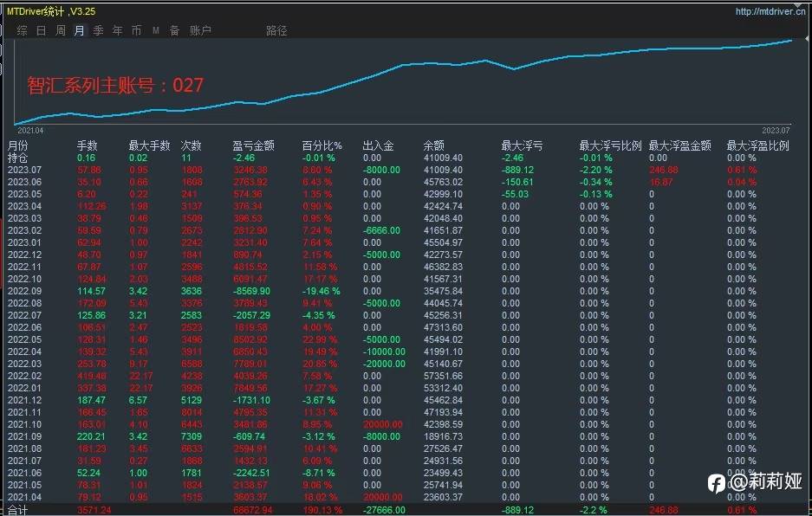Switch to the 年 yearly tab

(118, 30)
